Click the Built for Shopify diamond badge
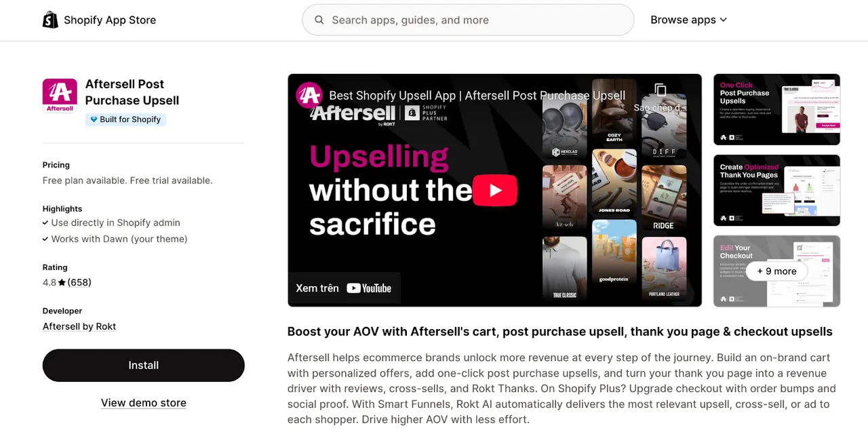Screen dimensions: 868x441 tap(94, 119)
